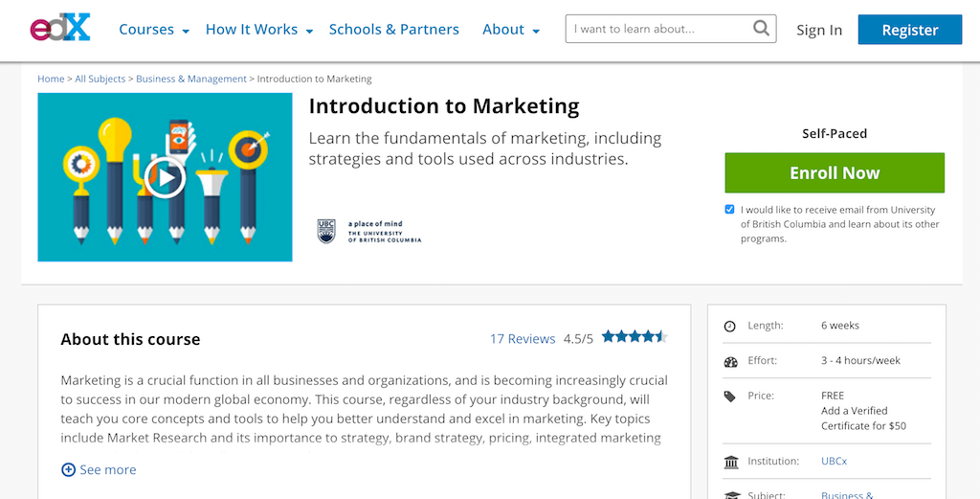The height and width of the screenshot is (499, 980).
Task: Focus the 'I want to learn about' search field
Action: 658,30
